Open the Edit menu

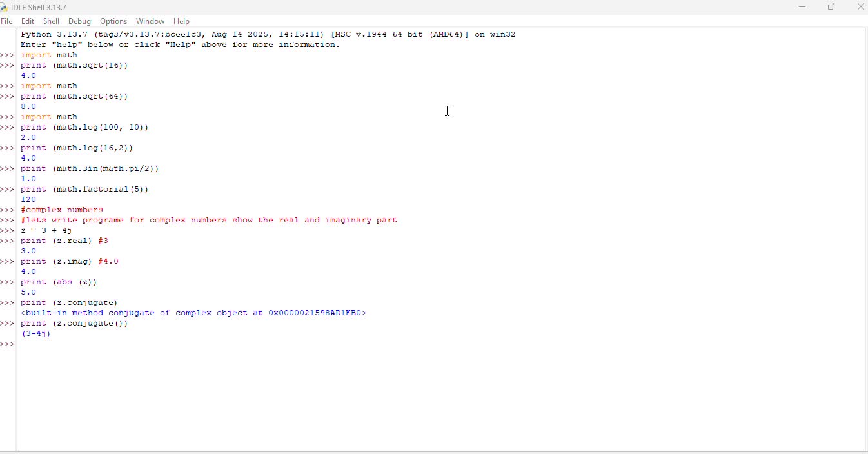click(x=28, y=21)
